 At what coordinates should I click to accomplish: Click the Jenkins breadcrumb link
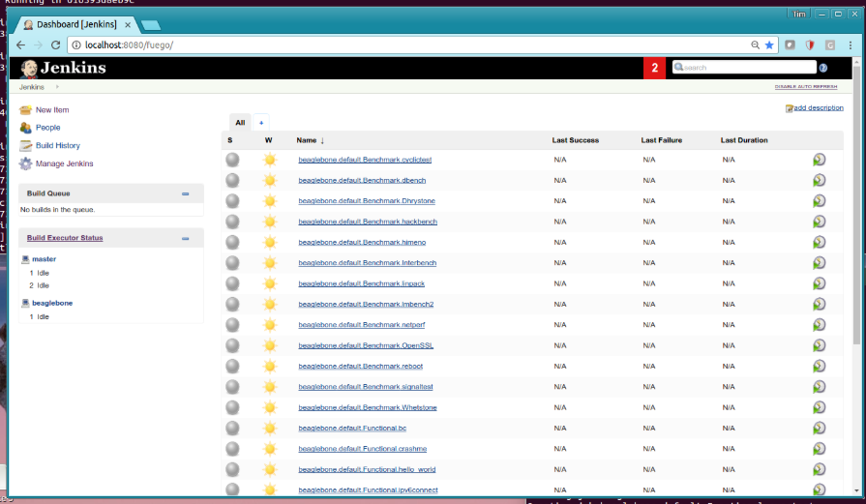[32, 87]
